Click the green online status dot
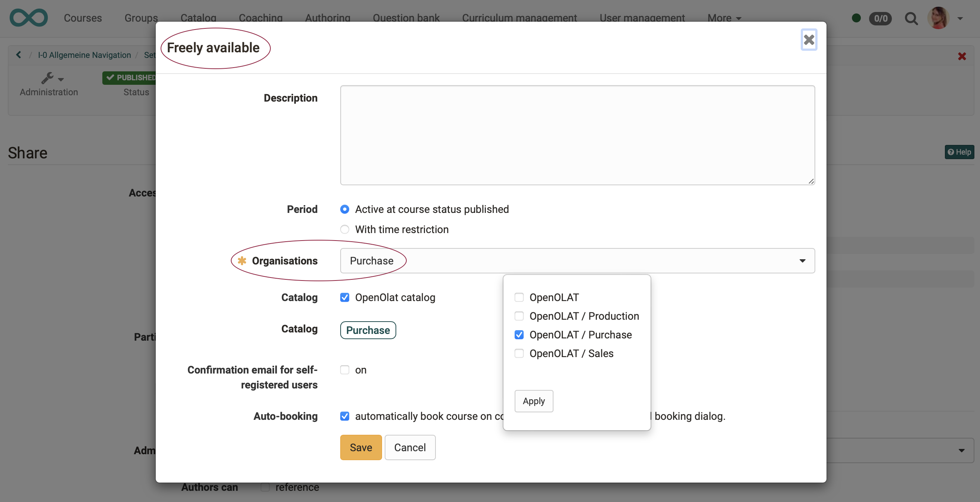The image size is (980, 502). 856,18
